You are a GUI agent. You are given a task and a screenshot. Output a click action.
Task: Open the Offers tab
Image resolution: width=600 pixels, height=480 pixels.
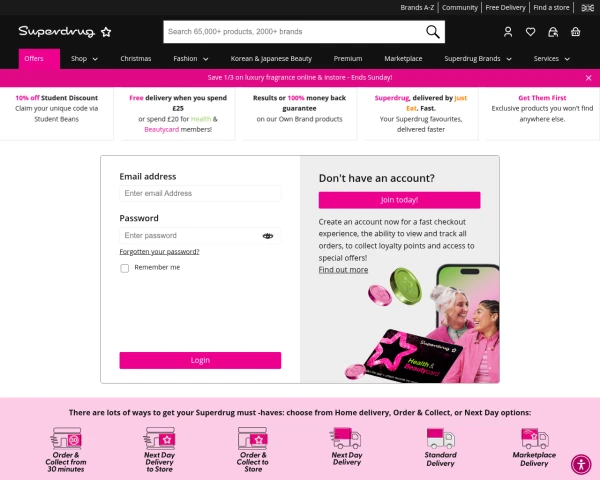pyautogui.click(x=39, y=59)
